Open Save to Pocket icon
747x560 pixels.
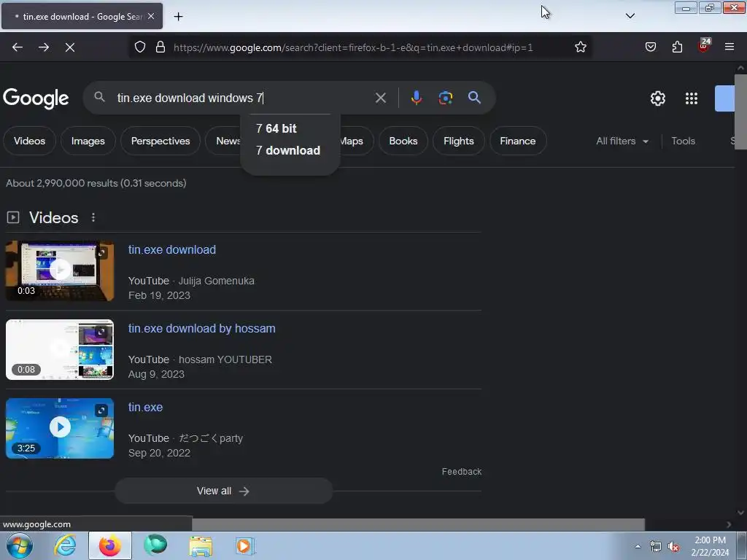(650, 47)
